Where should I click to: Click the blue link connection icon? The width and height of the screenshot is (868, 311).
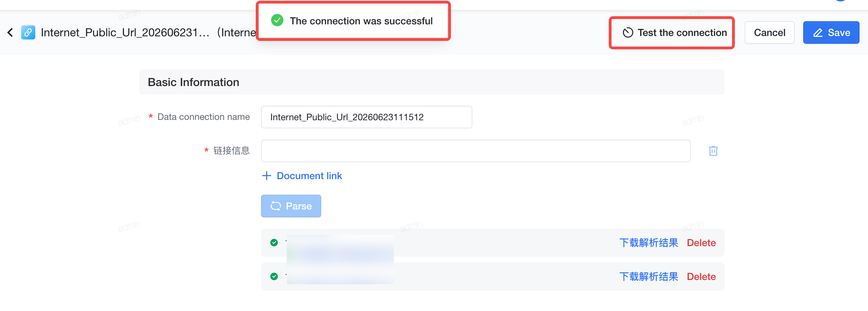28,32
